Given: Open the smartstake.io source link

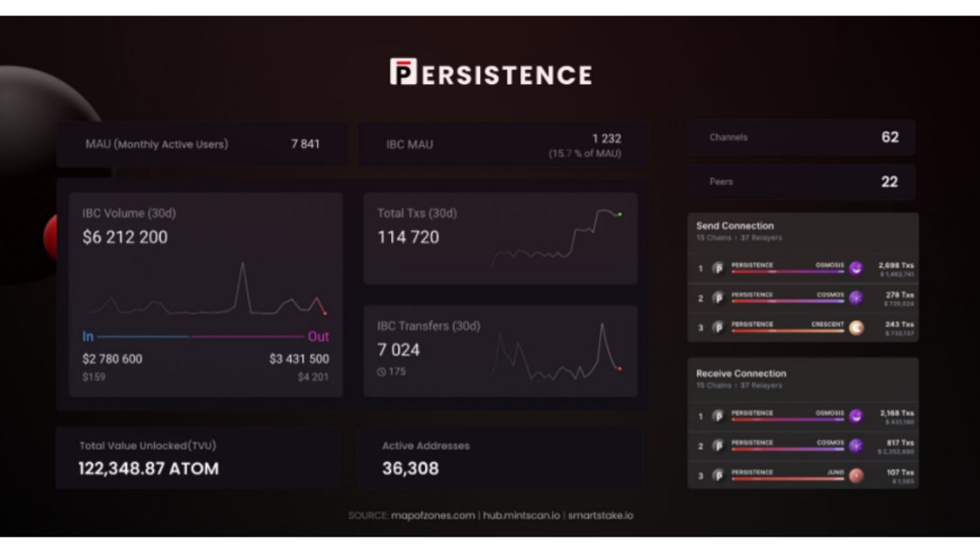Looking at the screenshot, I should click(600, 515).
